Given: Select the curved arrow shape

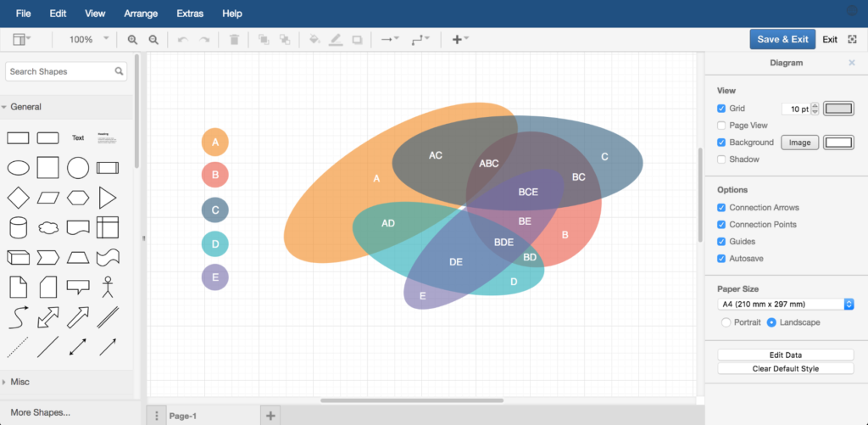Looking at the screenshot, I should coord(19,317).
